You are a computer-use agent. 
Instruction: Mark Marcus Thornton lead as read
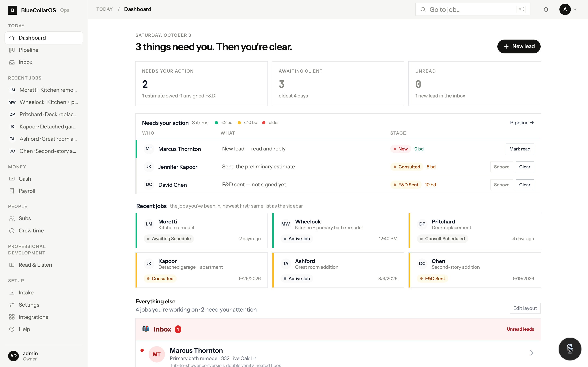[520, 149]
